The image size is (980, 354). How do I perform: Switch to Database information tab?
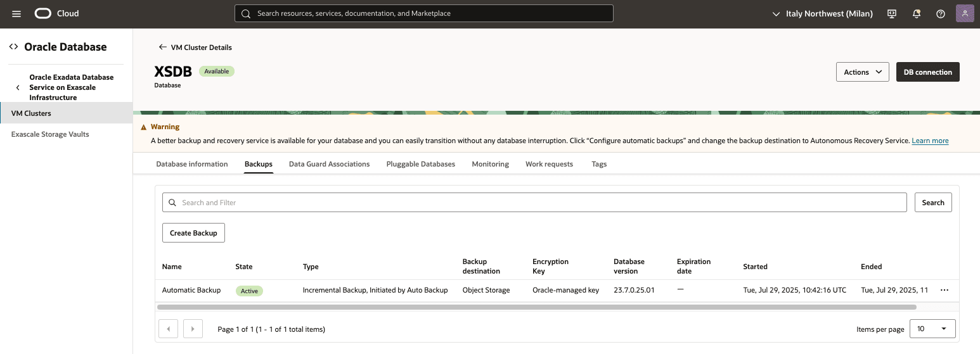192,164
